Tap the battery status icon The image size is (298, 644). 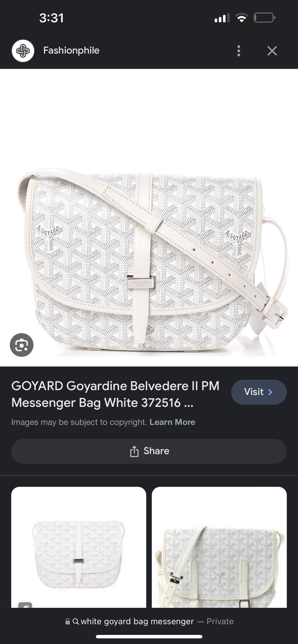(x=264, y=17)
